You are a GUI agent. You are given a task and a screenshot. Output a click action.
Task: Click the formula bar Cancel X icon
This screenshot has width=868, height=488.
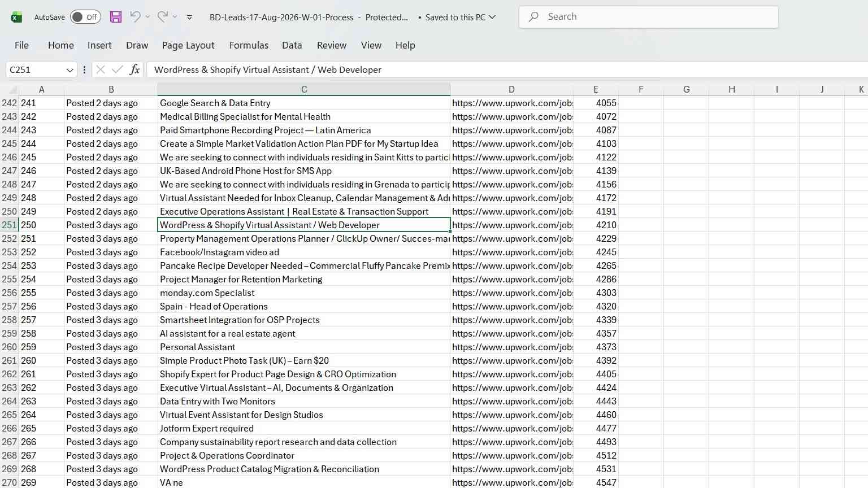point(101,69)
